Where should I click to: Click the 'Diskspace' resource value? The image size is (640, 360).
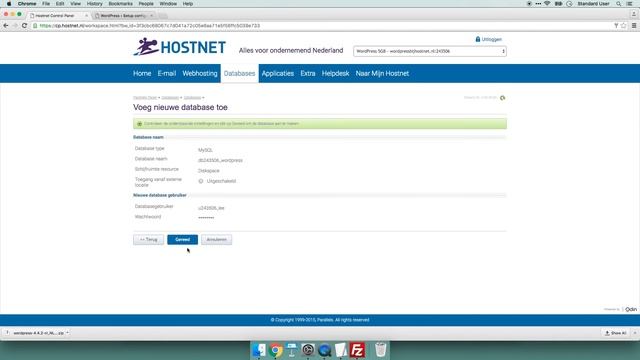pyautogui.click(x=209, y=171)
